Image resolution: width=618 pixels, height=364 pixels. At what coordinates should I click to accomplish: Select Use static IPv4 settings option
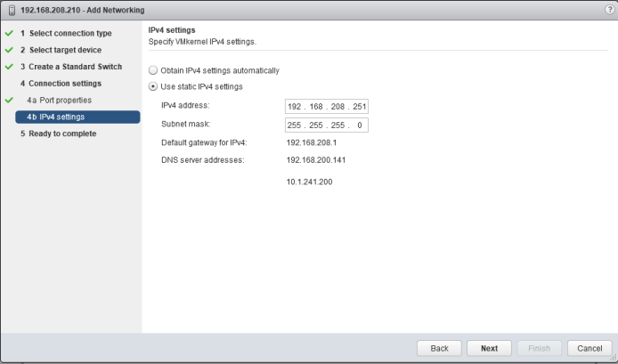(153, 87)
